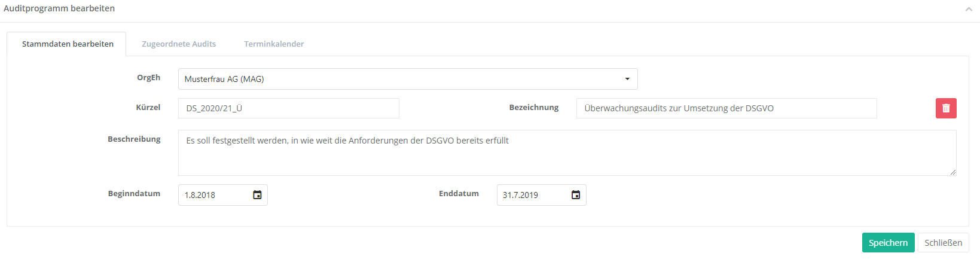Select the Stammdaten bearbeiten tab
The image size is (980, 259).
click(x=68, y=44)
